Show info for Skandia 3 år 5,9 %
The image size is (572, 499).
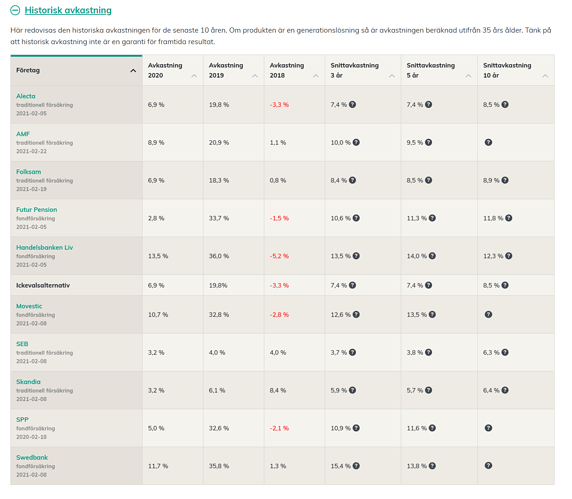(352, 390)
